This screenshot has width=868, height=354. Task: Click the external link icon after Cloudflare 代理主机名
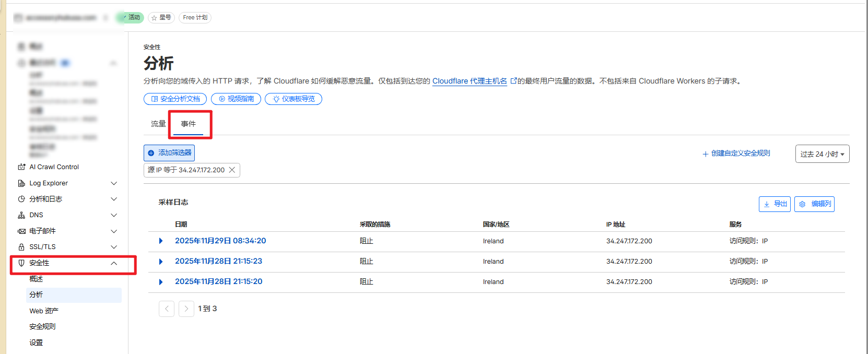(x=513, y=81)
